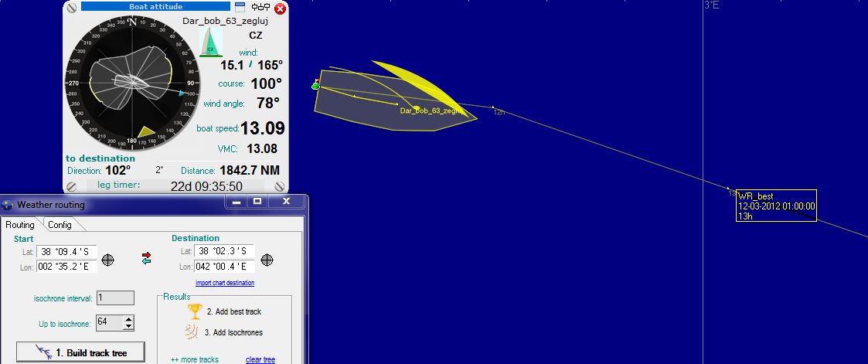Click the Start position crosshair picker
868x364 pixels.
click(x=108, y=259)
